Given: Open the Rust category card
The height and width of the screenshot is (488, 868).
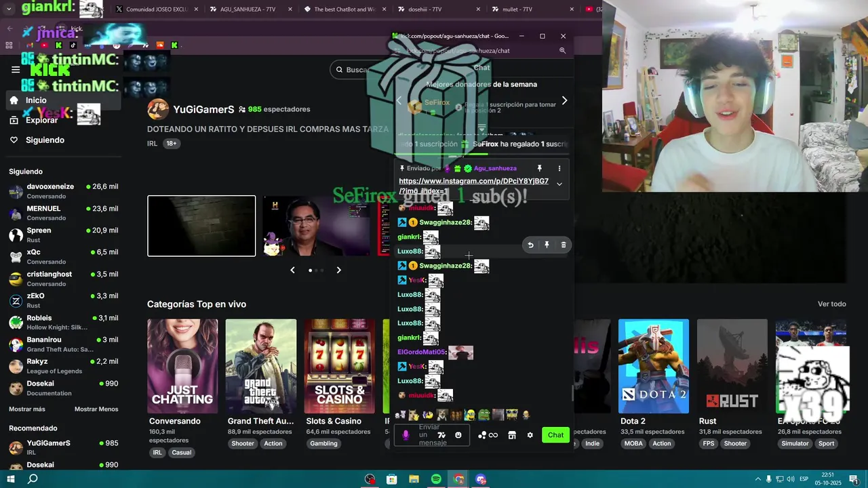Looking at the screenshot, I should click(x=732, y=366).
